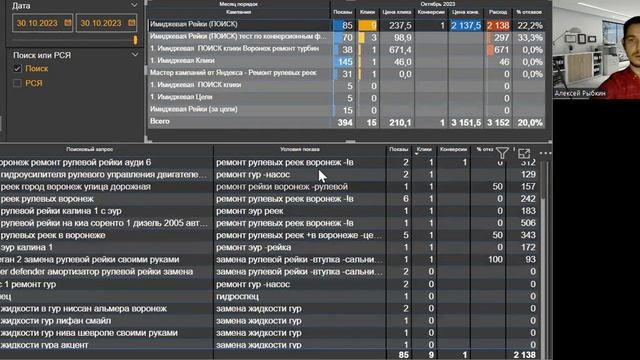Click the highlighted spend value 2 138 in campaigns table
This screenshot has width=640, height=360.
tap(498, 26)
